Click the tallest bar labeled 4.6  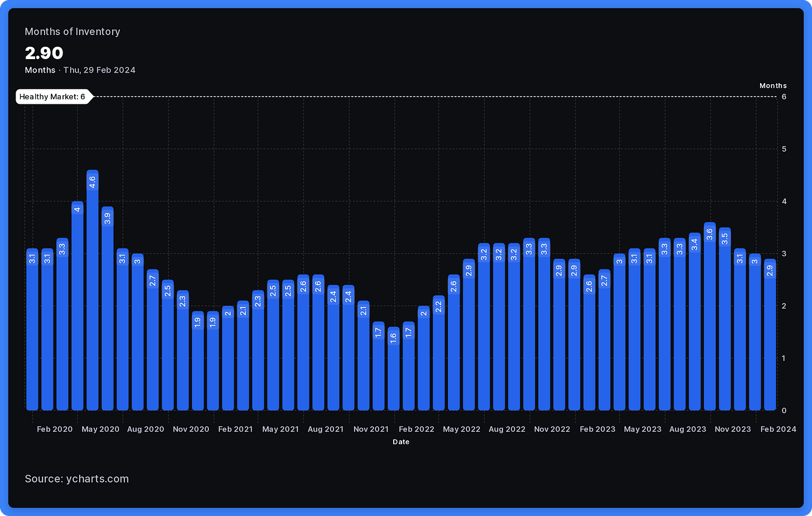tap(93, 290)
